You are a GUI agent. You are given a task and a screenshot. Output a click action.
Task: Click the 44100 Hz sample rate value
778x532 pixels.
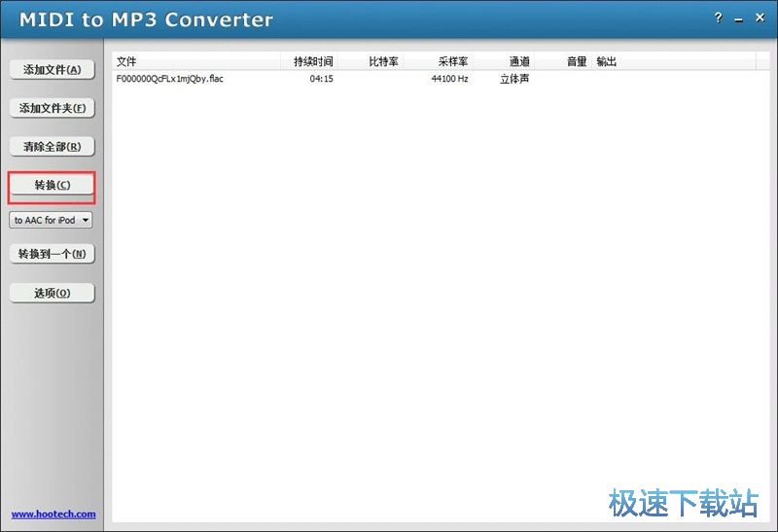click(449, 79)
